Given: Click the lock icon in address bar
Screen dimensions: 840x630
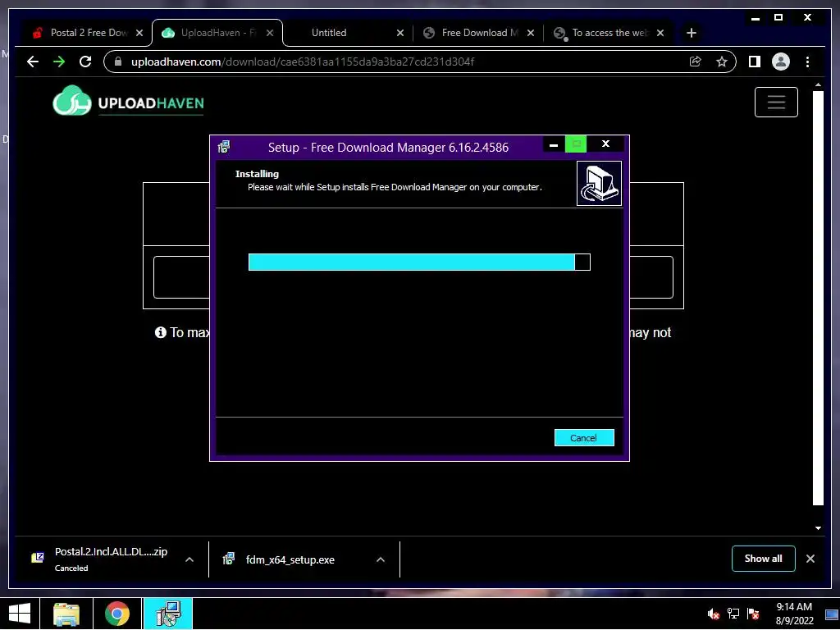Looking at the screenshot, I should click(118, 62).
